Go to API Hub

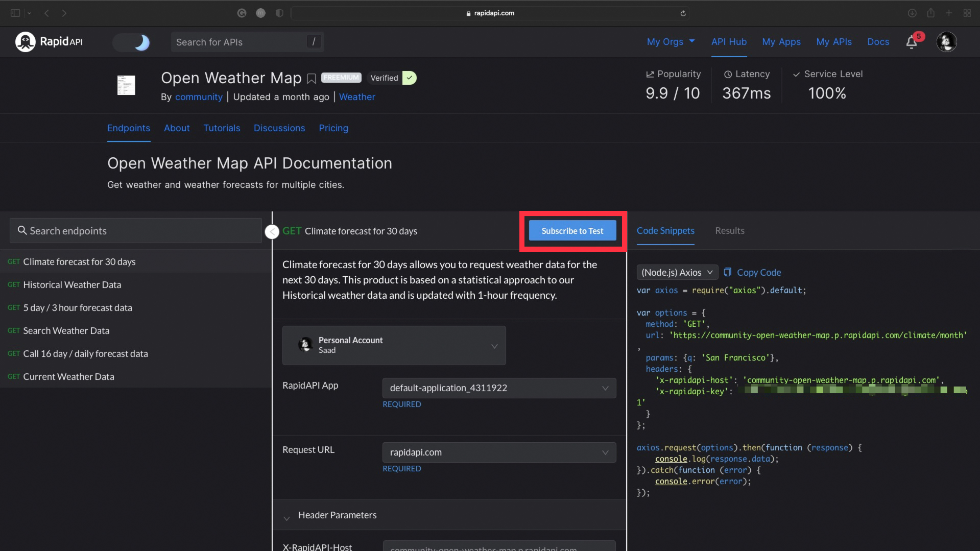pos(729,42)
